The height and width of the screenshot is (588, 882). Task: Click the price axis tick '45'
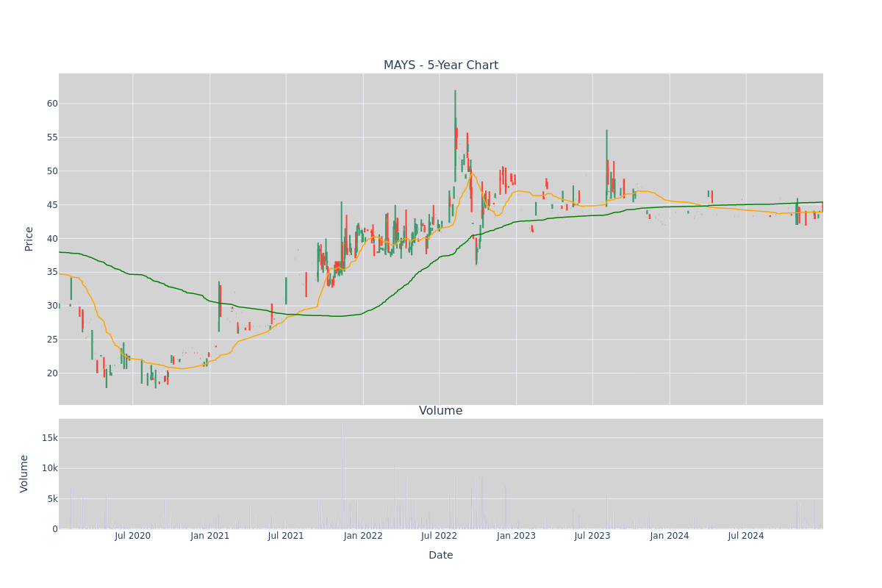coord(52,205)
